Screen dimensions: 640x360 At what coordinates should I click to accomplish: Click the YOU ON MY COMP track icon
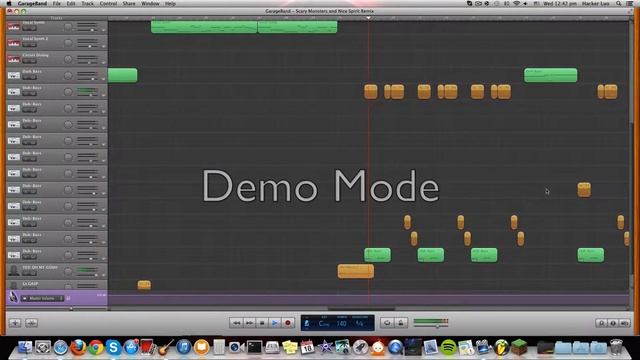pyautogui.click(x=13, y=271)
